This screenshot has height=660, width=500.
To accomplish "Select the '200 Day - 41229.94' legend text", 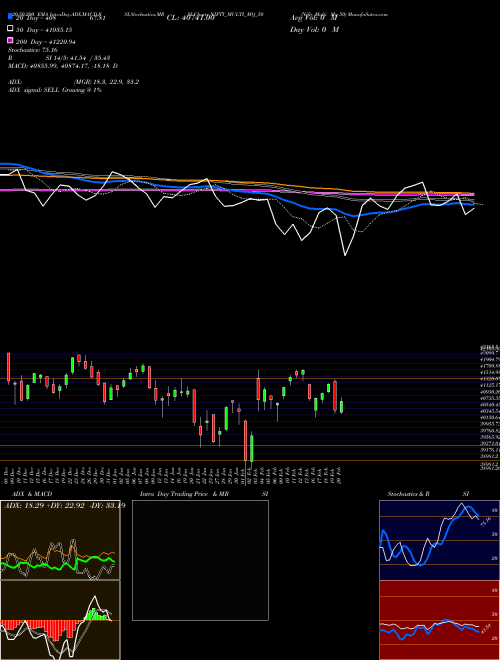I will [46, 42].
